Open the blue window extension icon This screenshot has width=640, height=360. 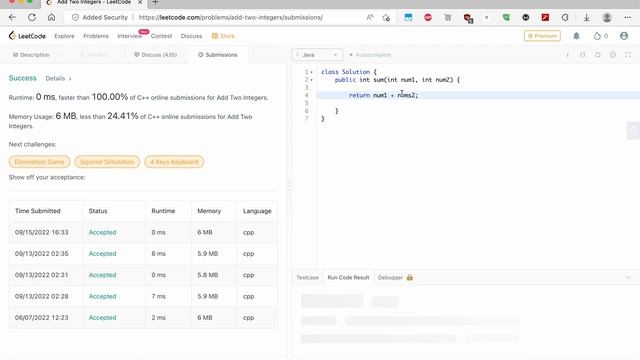pos(408,18)
